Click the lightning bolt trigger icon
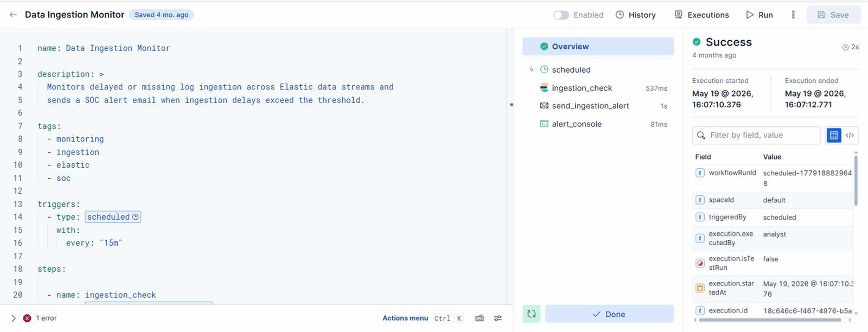868x332 pixels. [x=532, y=70]
